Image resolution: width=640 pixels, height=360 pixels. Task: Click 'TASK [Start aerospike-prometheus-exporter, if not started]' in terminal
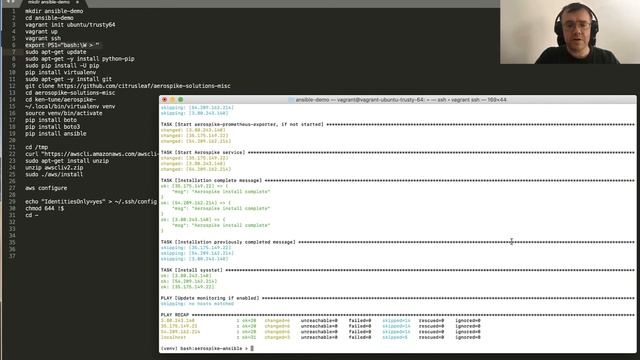click(242, 124)
